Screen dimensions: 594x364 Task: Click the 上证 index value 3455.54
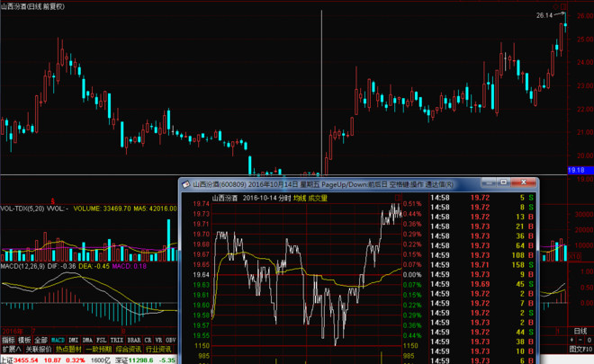tap(26, 360)
